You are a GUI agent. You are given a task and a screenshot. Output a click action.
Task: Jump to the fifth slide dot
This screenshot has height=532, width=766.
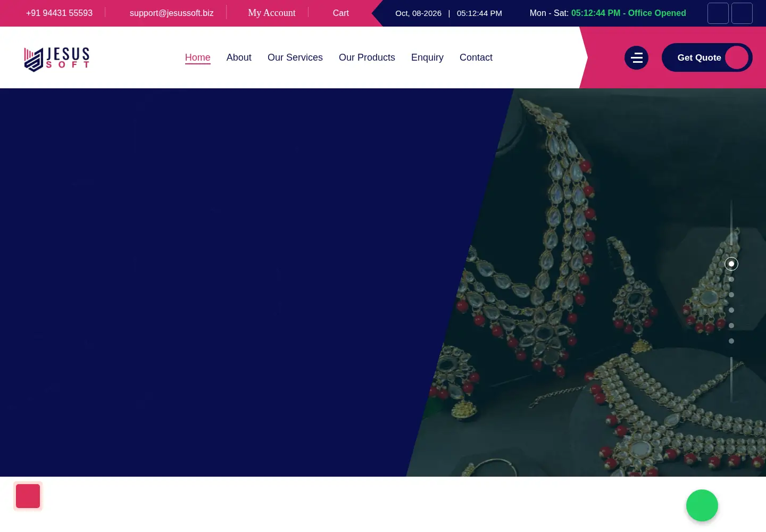731,326
